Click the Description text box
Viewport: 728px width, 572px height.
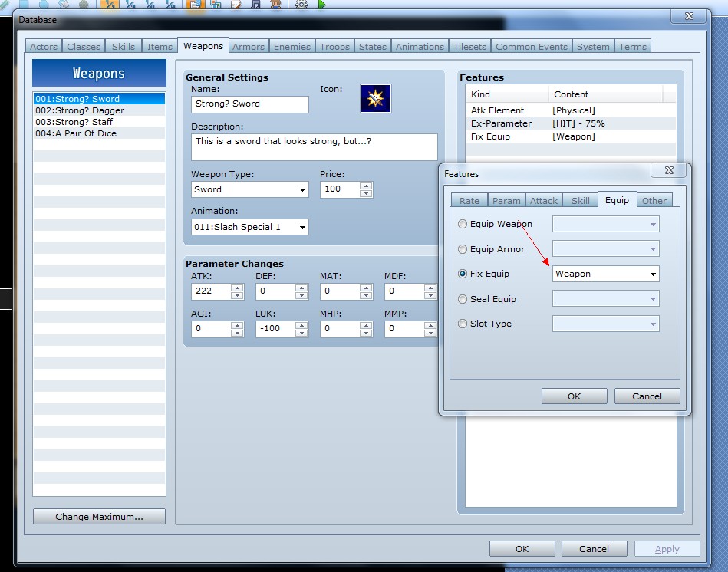click(315, 147)
